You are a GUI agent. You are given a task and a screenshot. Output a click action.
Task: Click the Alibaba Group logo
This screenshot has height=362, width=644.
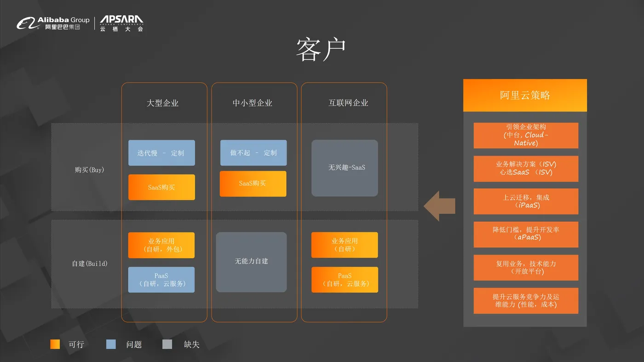coord(53,23)
